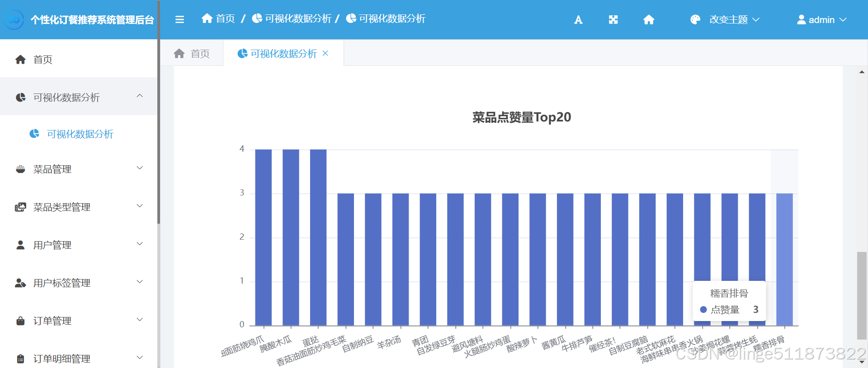This screenshot has width=868, height=368.
Task: Click the 订单明细管理 clipboard icon
Action: 20,359
